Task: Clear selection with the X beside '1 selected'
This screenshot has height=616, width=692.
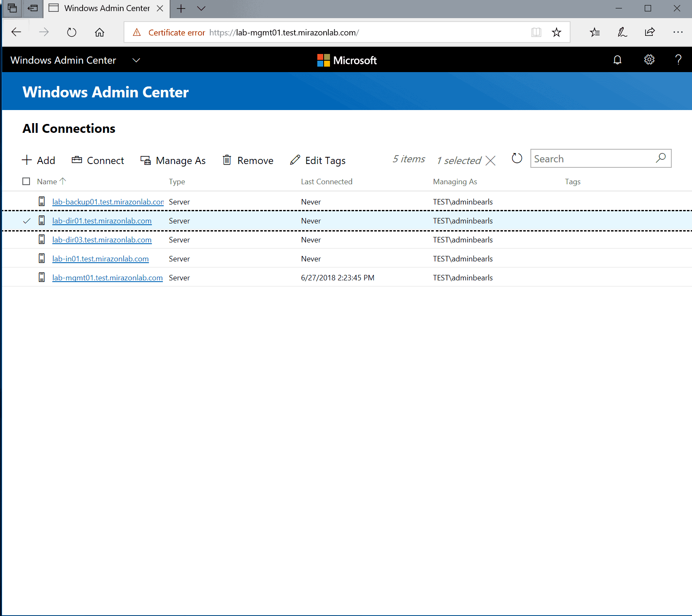Action: click(490, 161)
